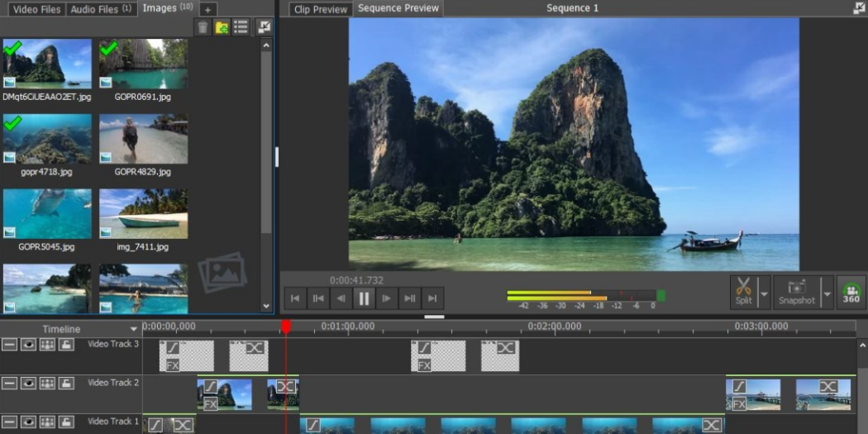Image resolution: width=868 pixels, height=434 pixels.
Task: Switch to the Audio Files tab
Action: click(101, 9)
